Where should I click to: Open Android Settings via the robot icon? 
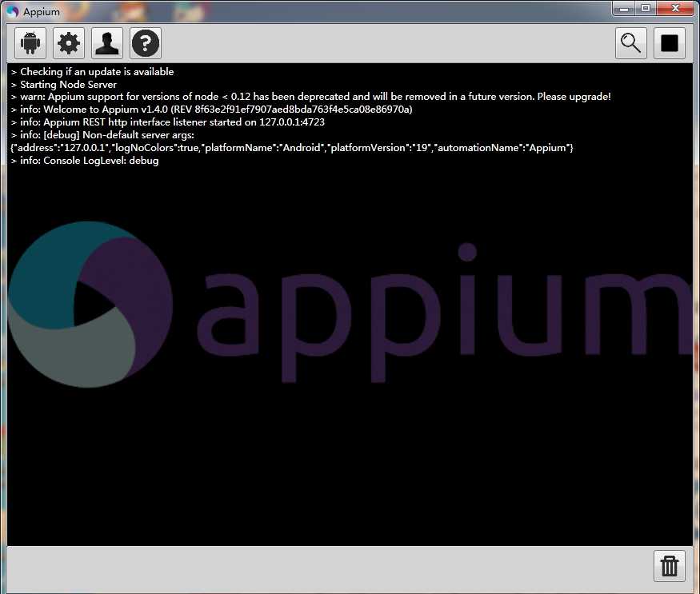click(30, 43)
